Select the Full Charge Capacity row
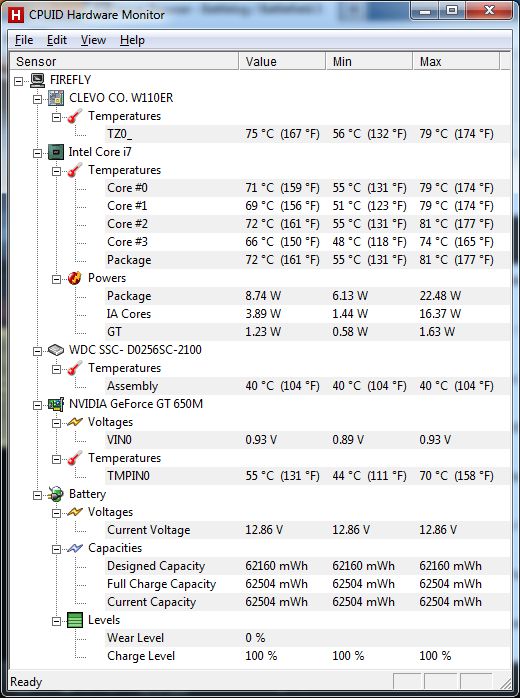520x698 pixels. tap(260, 584)
